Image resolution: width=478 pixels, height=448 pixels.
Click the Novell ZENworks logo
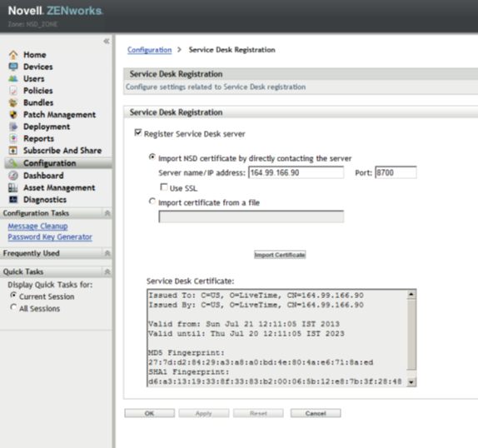(x=56, y=11)
